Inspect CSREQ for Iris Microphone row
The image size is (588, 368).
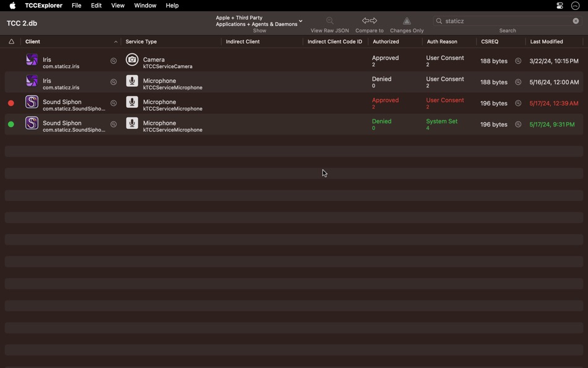click(518, 82)
